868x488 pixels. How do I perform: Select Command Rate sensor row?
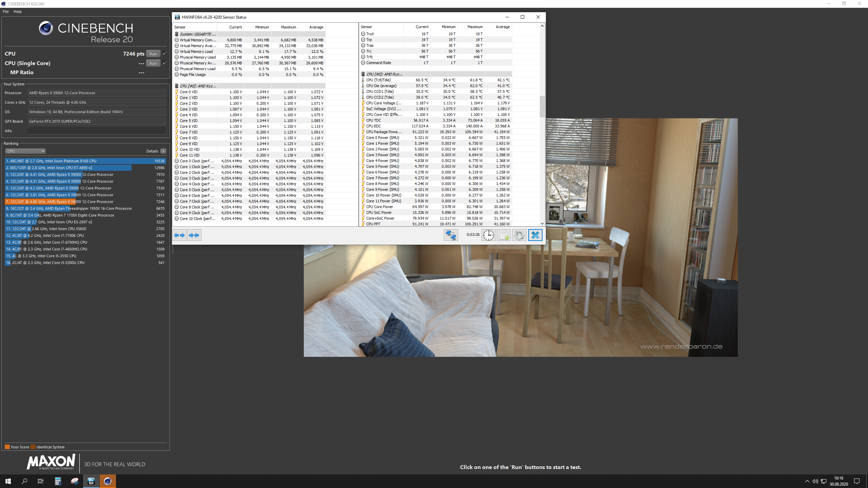(436, 63)
